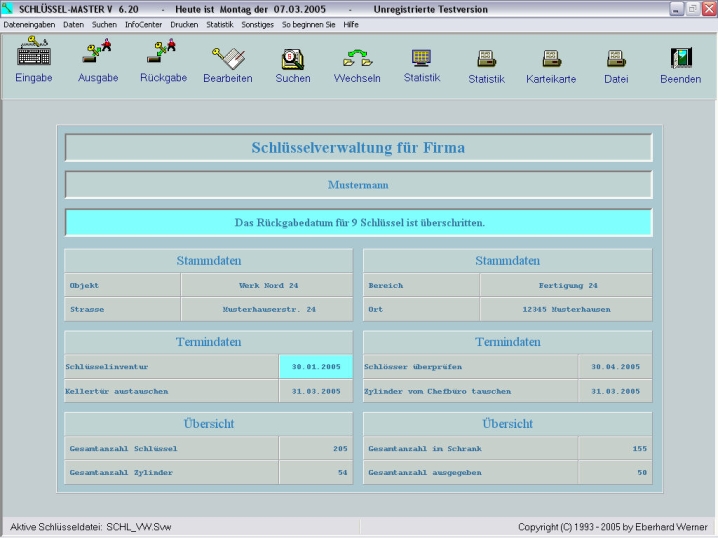Click the overdue Rückgabedatum warning banner

(358, 222)
